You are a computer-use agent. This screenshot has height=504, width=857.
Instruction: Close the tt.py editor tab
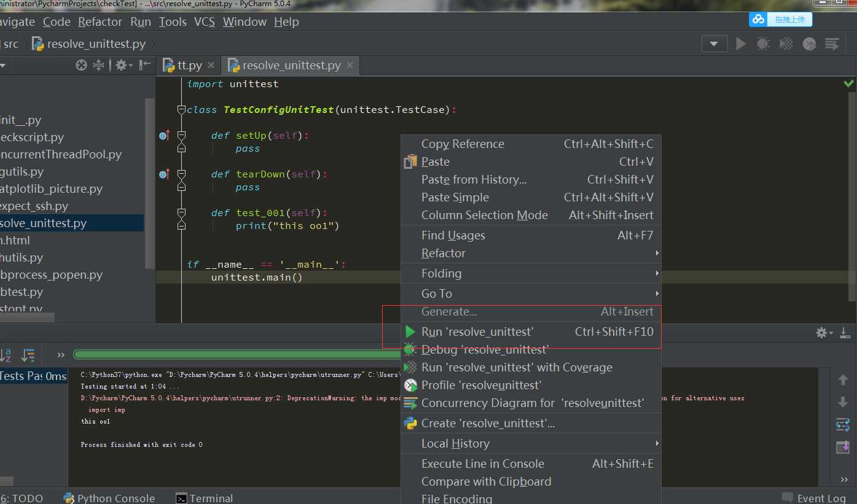[211, 65]
